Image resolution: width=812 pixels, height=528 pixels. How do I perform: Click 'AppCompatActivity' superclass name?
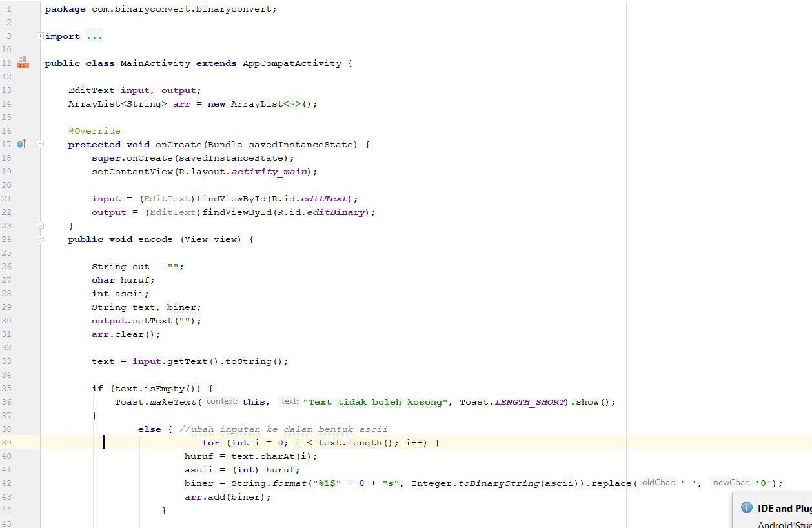pos(292,63)
